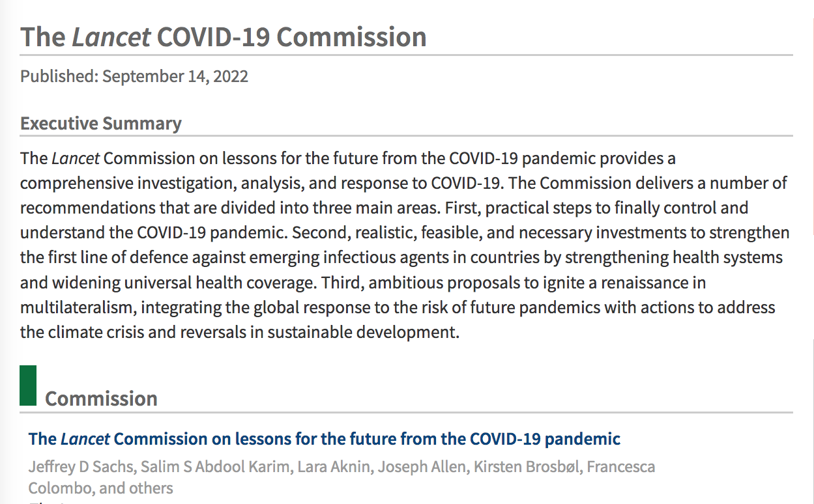Click the Commission section heading text
The height and width of the screenshot is (504, 814).
coord(101,399)
